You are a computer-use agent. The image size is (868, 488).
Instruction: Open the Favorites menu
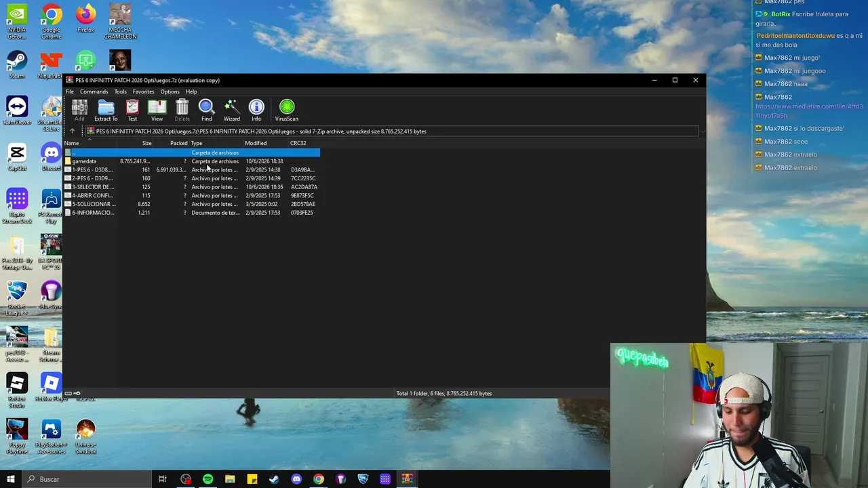tap(143, 91)
